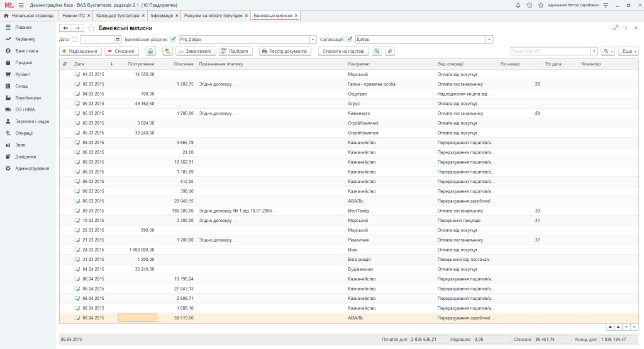Click the Реєстр документів button
Screen dimensions: 644x349
click(x=285, y=52)
